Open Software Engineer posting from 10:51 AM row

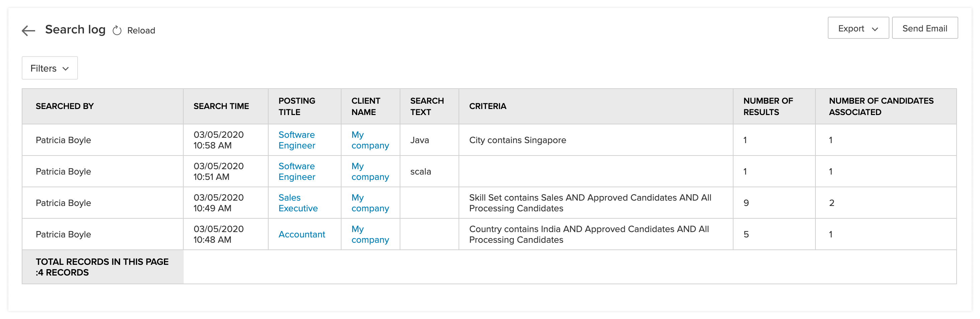click(297, 172)
